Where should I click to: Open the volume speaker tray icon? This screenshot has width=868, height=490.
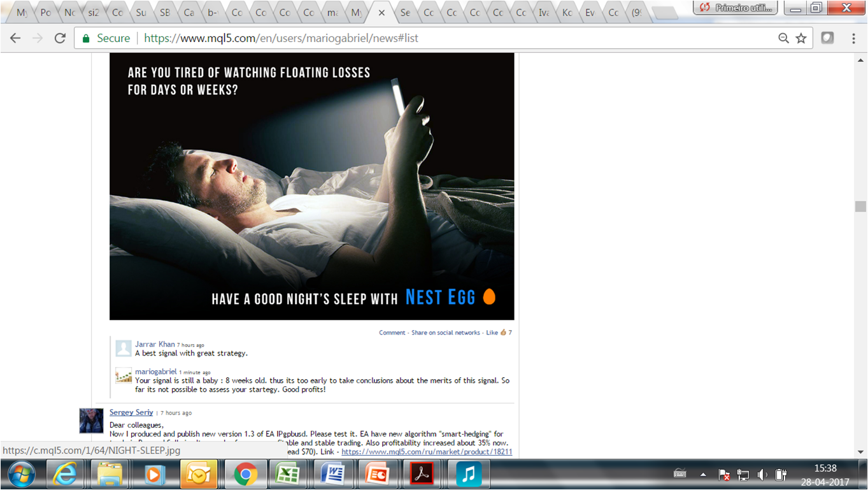pyautogui.click(x=762, y=475)
